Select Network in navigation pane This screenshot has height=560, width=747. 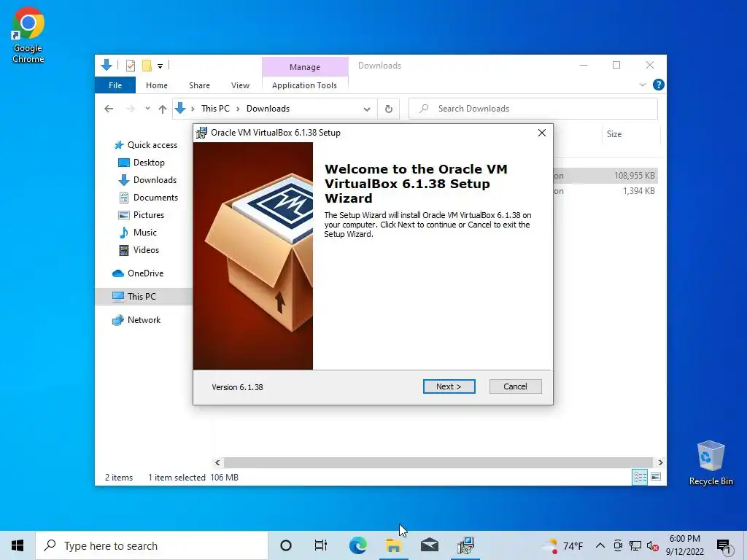[136, 320]
